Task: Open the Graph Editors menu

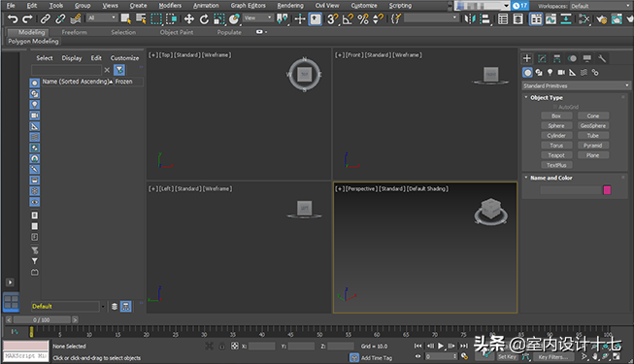Action: point(248,6)
